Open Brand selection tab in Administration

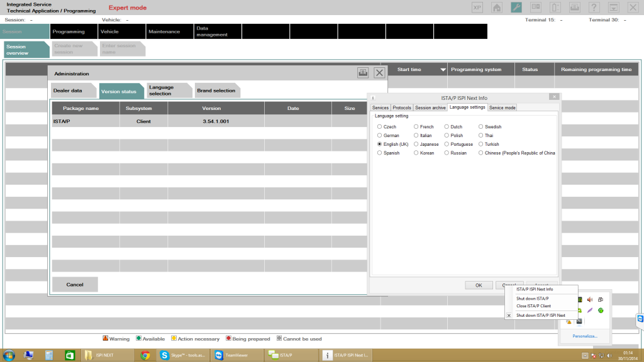(217, 90)
